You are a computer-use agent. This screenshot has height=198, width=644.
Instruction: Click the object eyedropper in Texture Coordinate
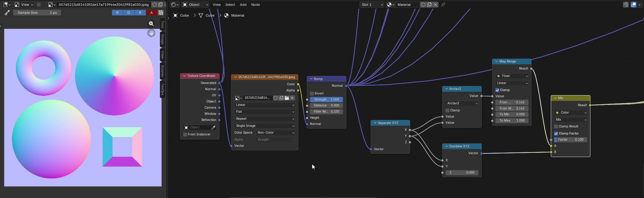coord(213,127)
